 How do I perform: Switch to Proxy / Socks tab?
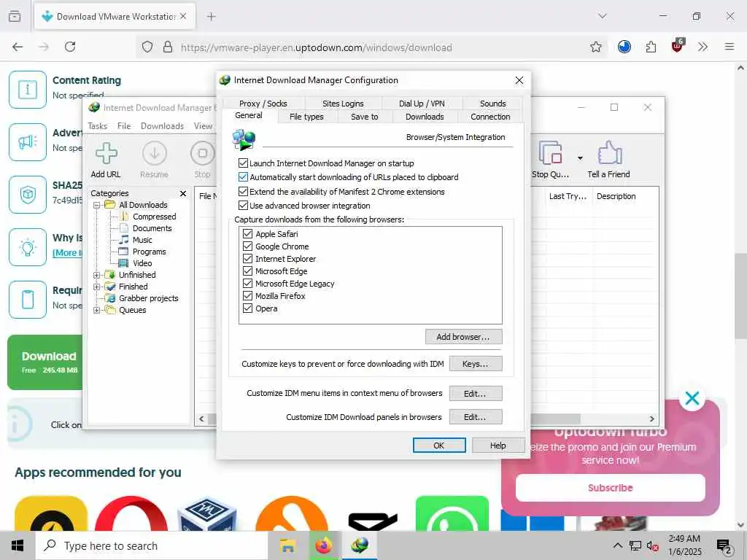(263, 104)
